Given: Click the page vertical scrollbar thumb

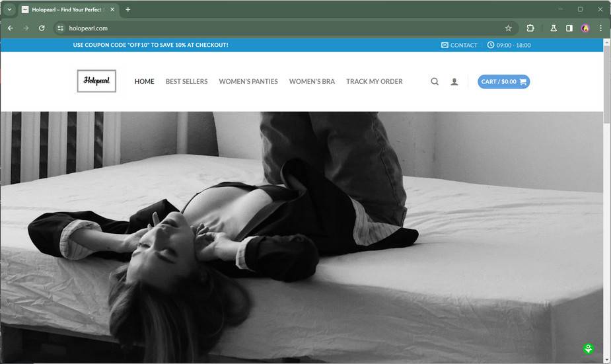Looking at the screenshot, I should [607, 84].
